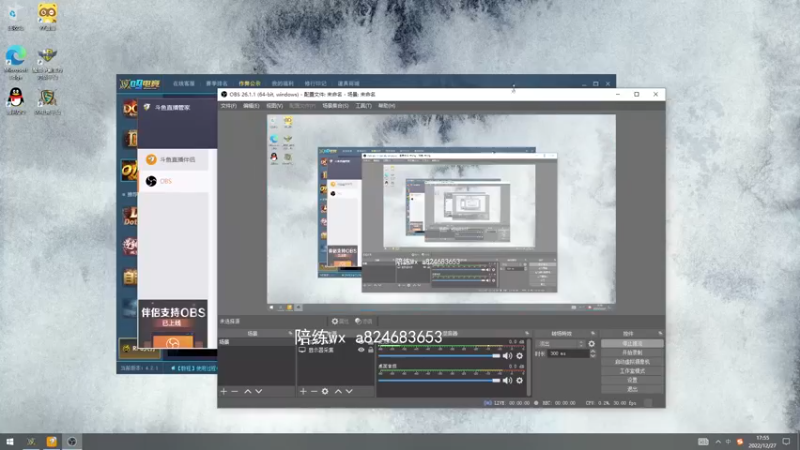Move scene down with Scenes panel down arrow
The width and height of the screenshot is (800, 450).
click(259, 391)
